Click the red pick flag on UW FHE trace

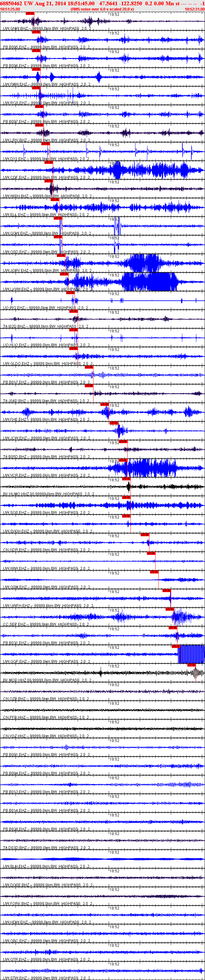[105, 405]
